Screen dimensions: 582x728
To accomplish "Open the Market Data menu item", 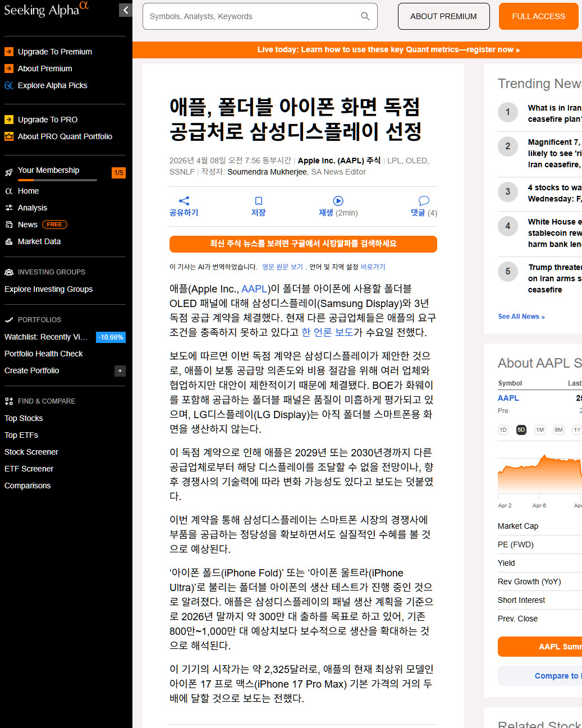I will point(39,241).
